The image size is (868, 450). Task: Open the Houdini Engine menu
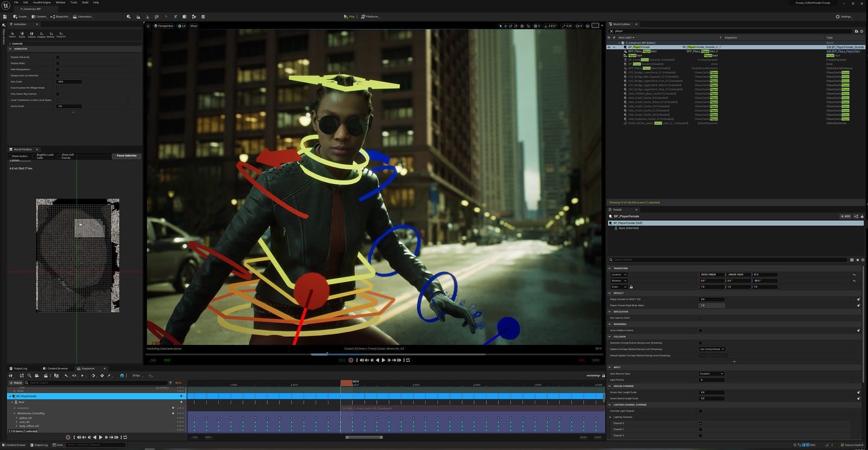coord(42,3)
